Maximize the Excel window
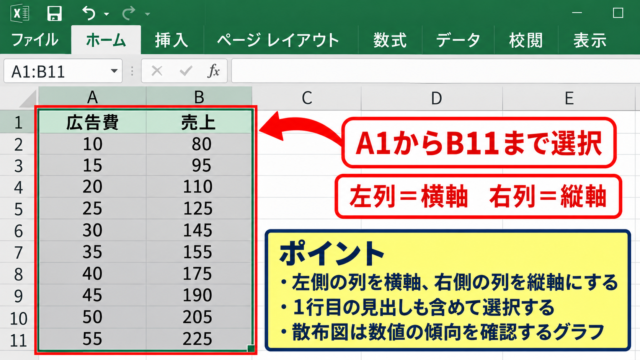Image resolution: width=640 pixels, height=360 pixels. tap(618, 13)
